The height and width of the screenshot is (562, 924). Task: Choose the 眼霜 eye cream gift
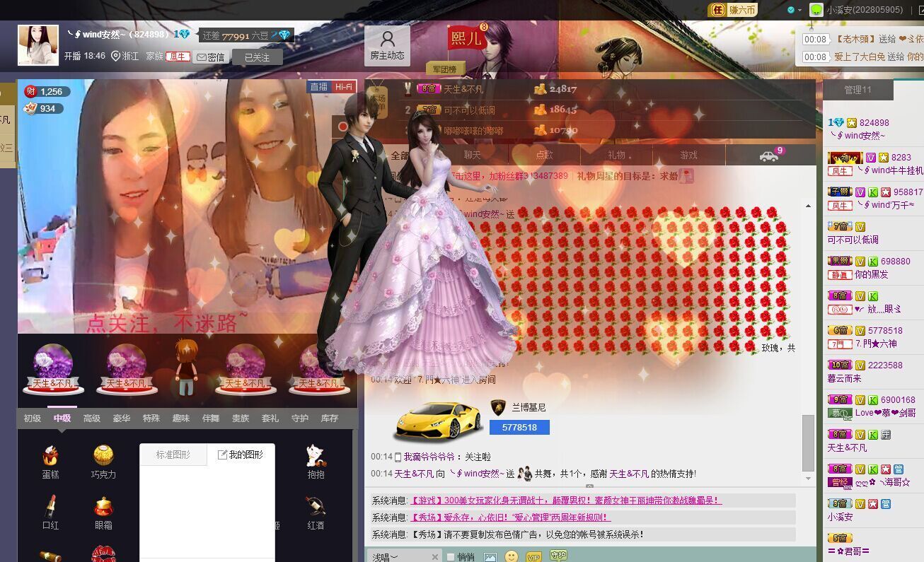click(x=103, y=512)
